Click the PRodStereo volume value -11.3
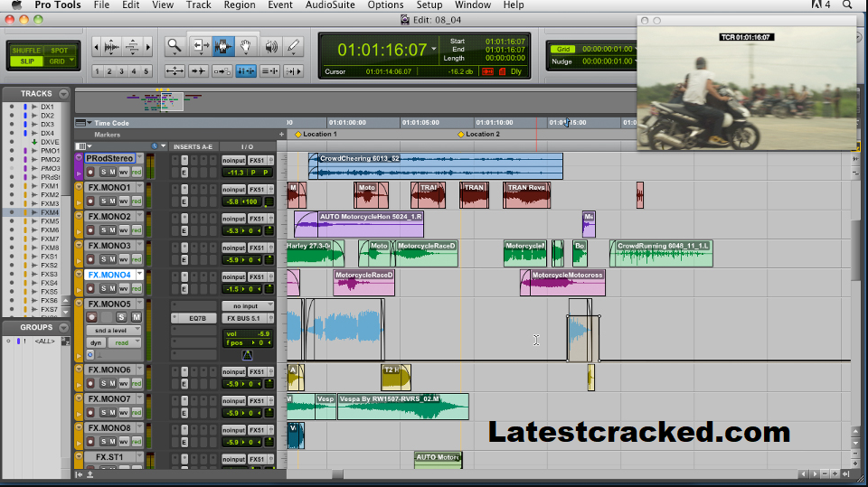 pyautogui.click(x=235, y=173)
